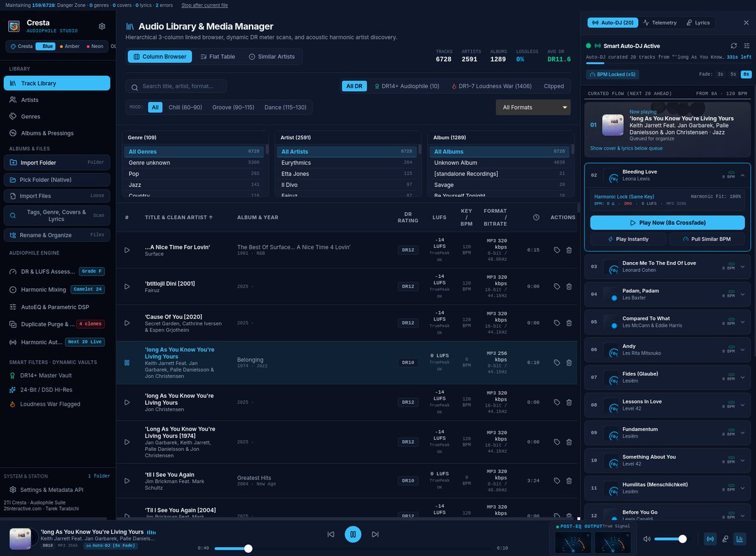Open tag editor for 'Cause Of You [2020]'

[x=557, y=323]
